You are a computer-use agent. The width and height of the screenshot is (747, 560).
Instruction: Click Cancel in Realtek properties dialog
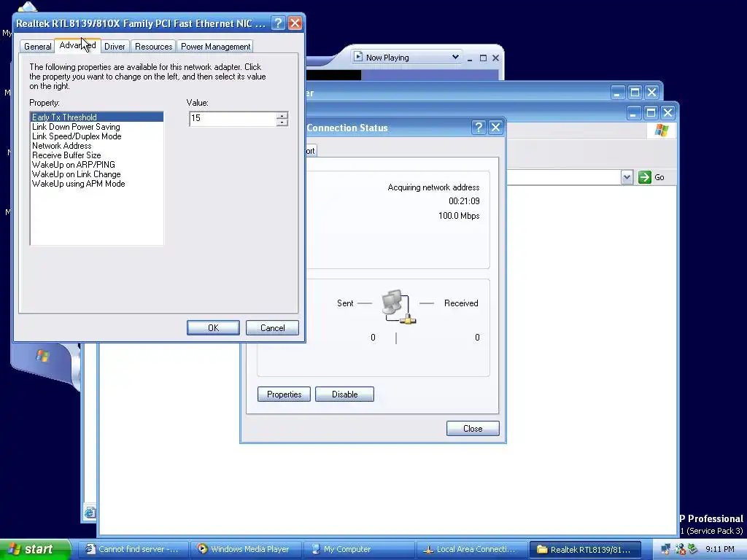pyautogui.click(x=272, y=327)
